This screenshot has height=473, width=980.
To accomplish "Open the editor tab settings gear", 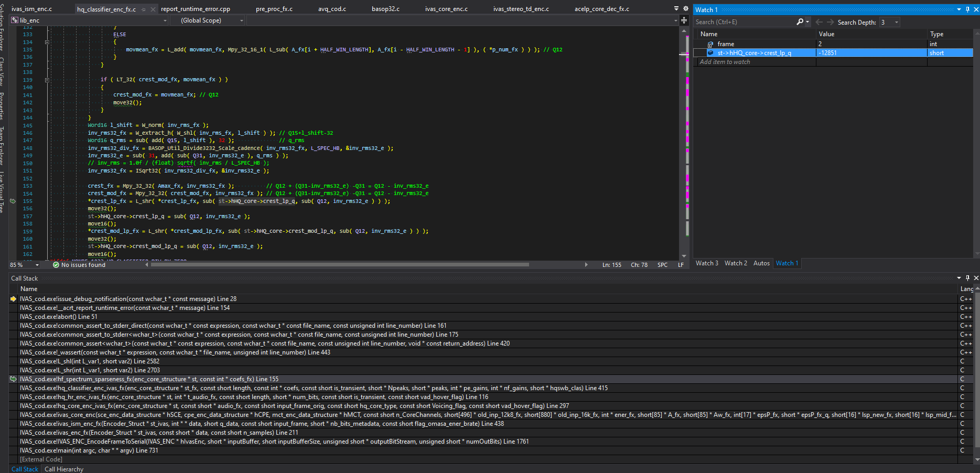I will (685, 9).
